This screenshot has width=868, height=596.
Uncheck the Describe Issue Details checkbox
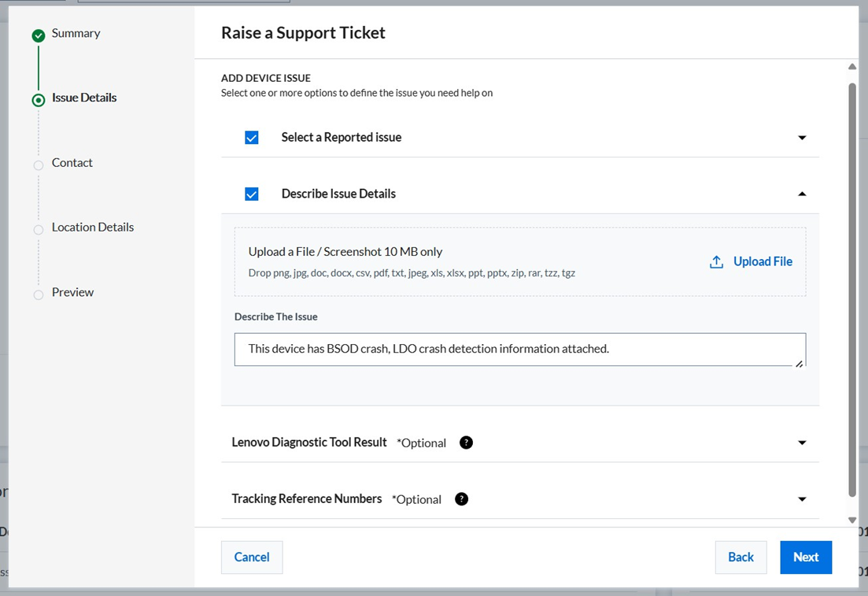point(252,194)
